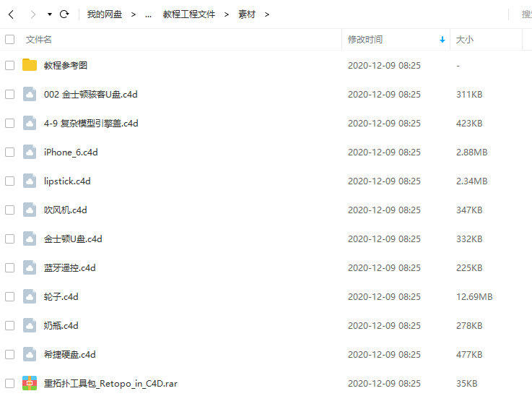Select checkbox for 希捷硬盘.c4d
The width and height of the screenshot is (532, 404).
pos(9,354)
